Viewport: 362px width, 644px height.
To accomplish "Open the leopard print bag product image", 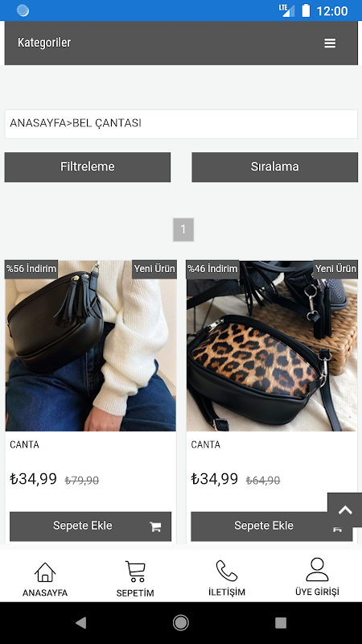I will 272,346.
